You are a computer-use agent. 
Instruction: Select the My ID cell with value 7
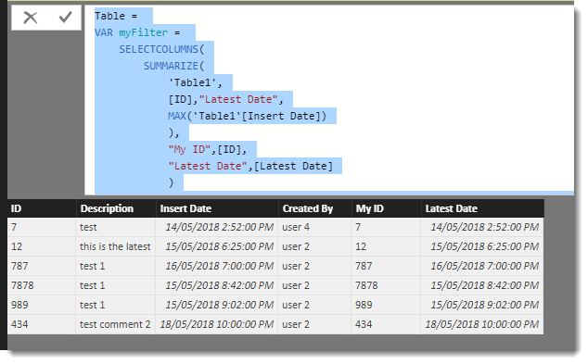click(386, 227)
